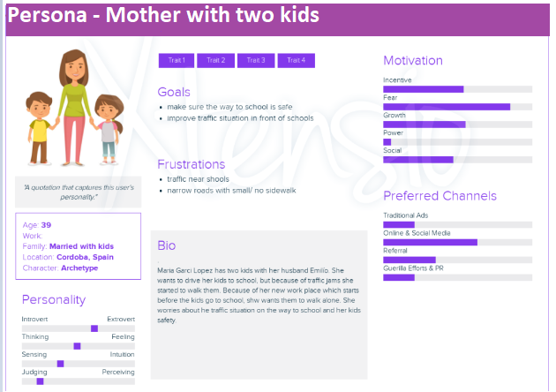Click the Thinking–Feeling slider handle
Image resolution: width=556 pixels, height=392 pixels.
click(77, 346)
